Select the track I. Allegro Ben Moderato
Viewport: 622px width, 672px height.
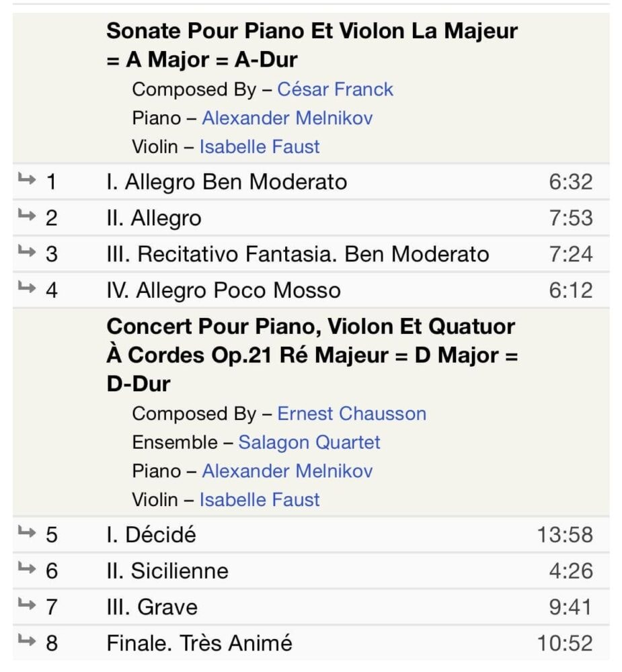tap(311, 181)
